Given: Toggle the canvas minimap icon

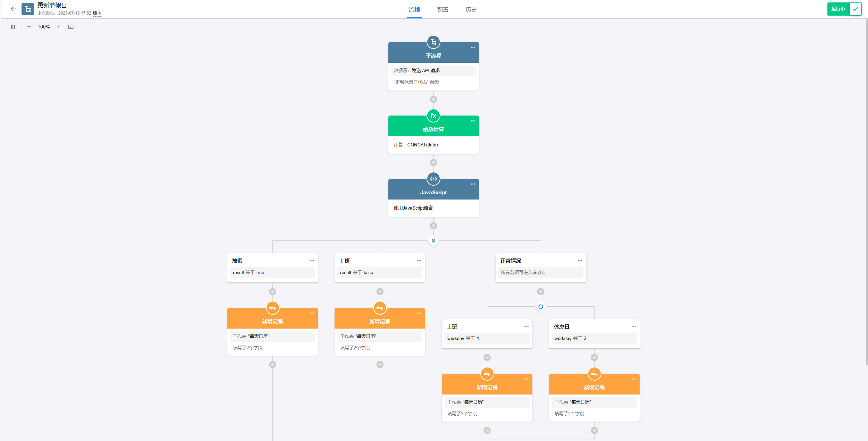Looking at the screenshot, I should pos(13,27).
